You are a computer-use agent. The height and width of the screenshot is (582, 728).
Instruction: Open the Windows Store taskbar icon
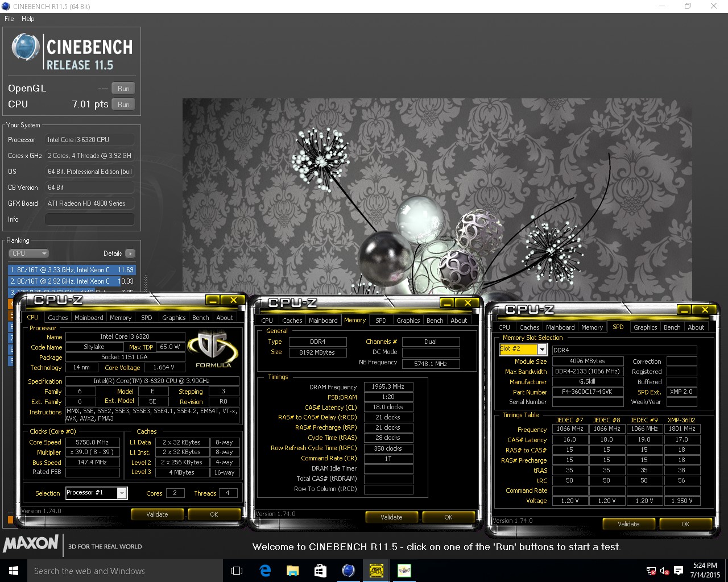[321, 571]
